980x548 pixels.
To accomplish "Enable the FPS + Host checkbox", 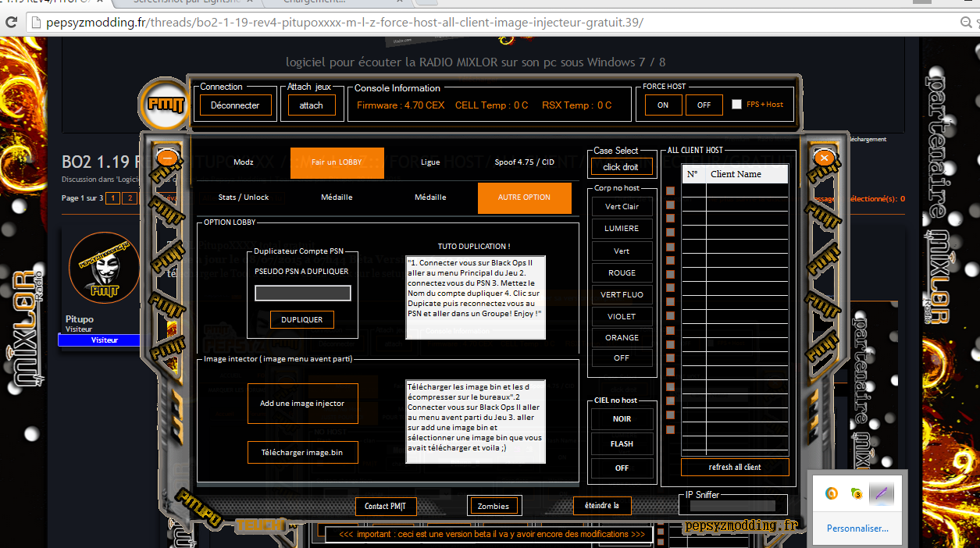I will pyautogui.click(x=736, y=105).
